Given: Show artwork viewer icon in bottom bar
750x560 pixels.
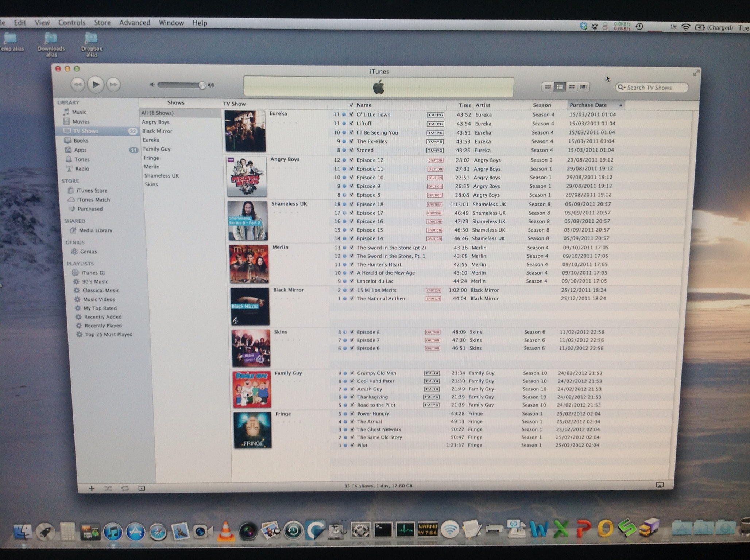Looking at the screenshot, I should (142, 489).
